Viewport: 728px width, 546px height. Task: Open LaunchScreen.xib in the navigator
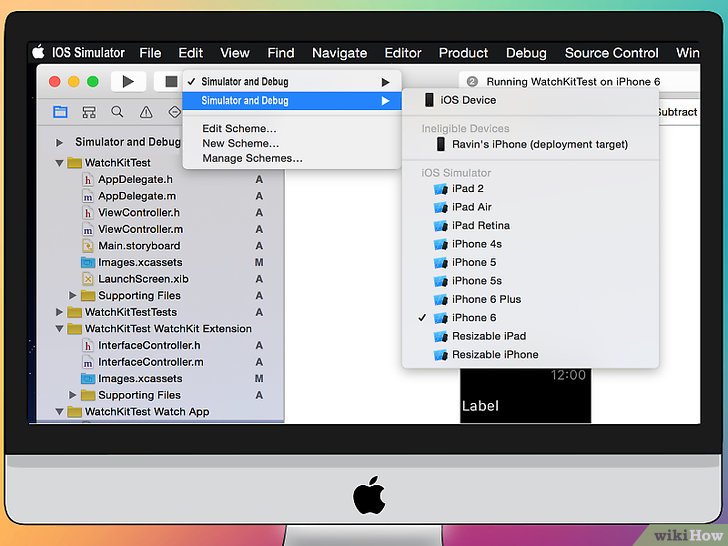tap(143, 279)
